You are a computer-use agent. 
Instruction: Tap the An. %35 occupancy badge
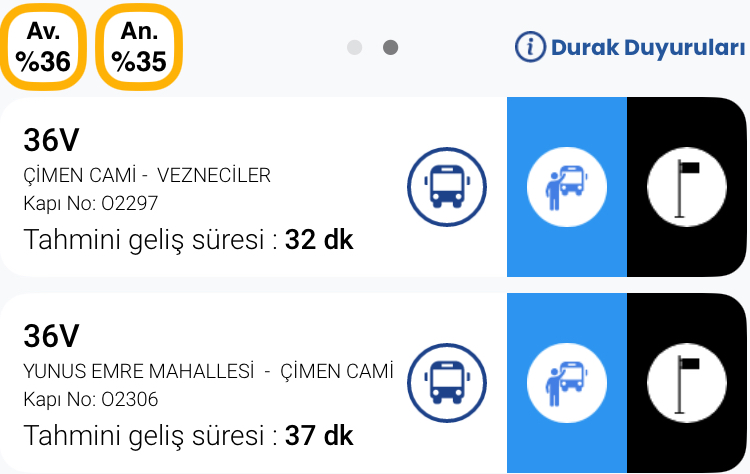[x=139, y=47]
